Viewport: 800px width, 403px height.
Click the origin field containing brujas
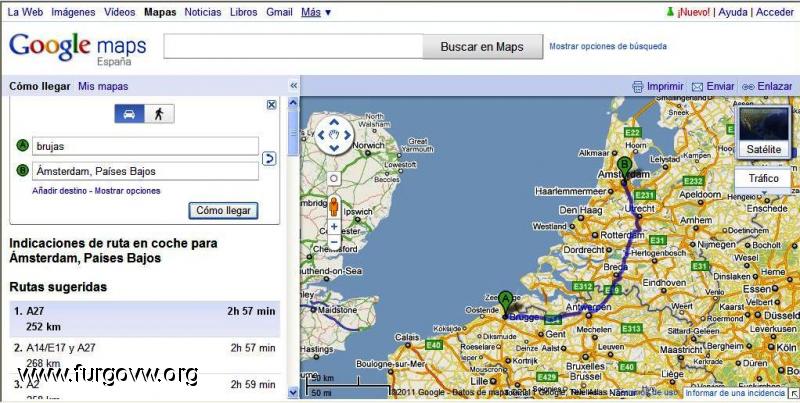(145, 146)
